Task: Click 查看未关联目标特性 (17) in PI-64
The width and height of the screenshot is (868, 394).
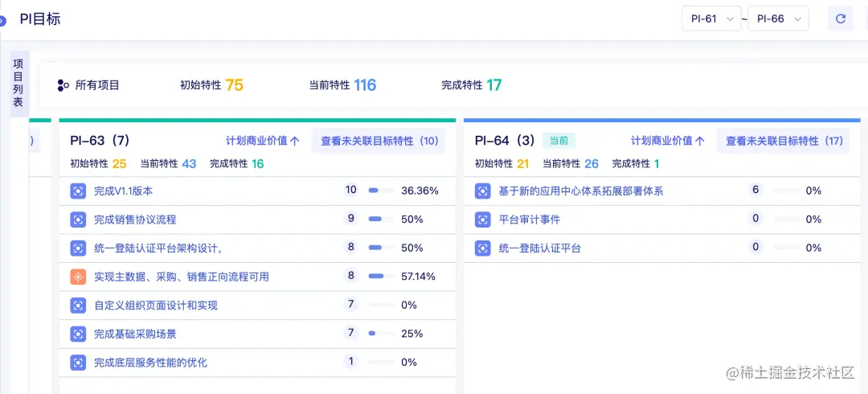Action: (x=784, y=141)
